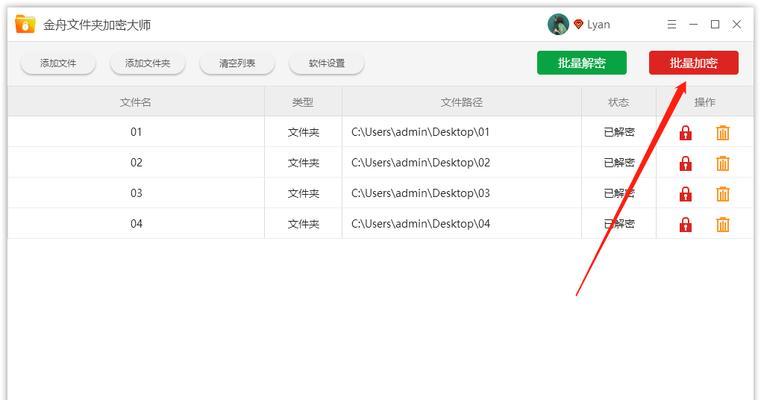Click 文件夹 type in row 03

pyautogui.click(x=303, y=194)
